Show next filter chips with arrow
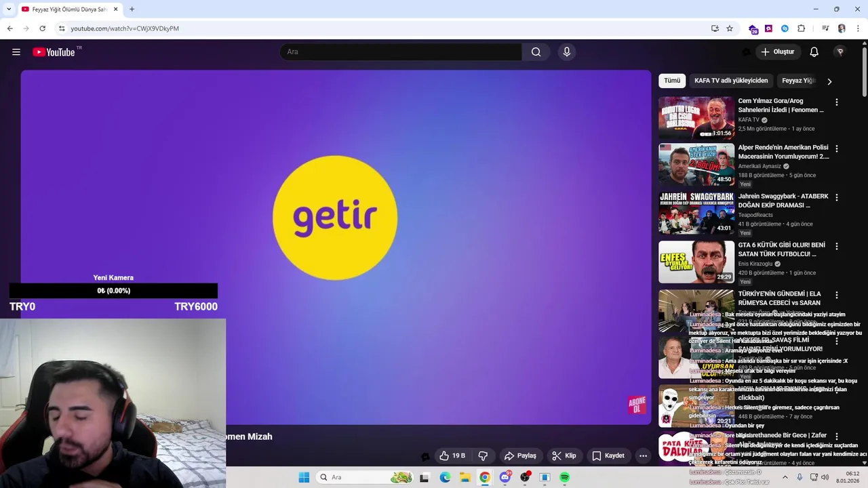Screen dimensions: 868x488 click(x=829, y=81)
